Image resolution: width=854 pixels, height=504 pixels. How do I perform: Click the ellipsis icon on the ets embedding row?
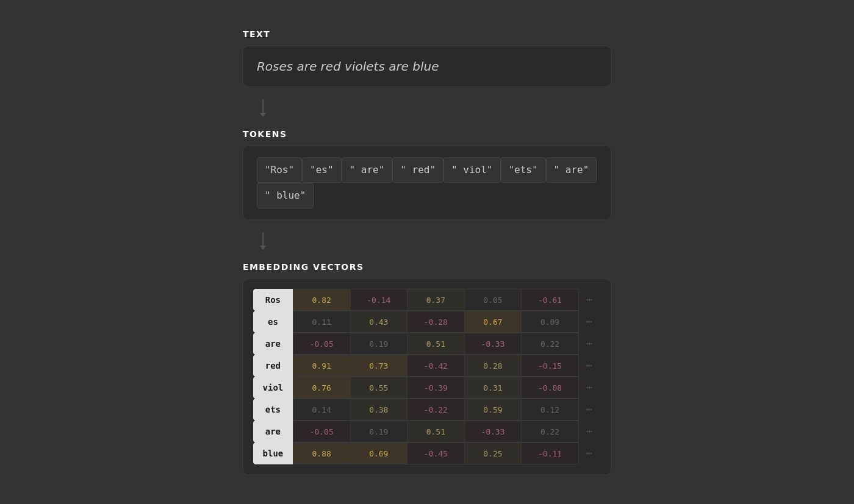[589, 410]
